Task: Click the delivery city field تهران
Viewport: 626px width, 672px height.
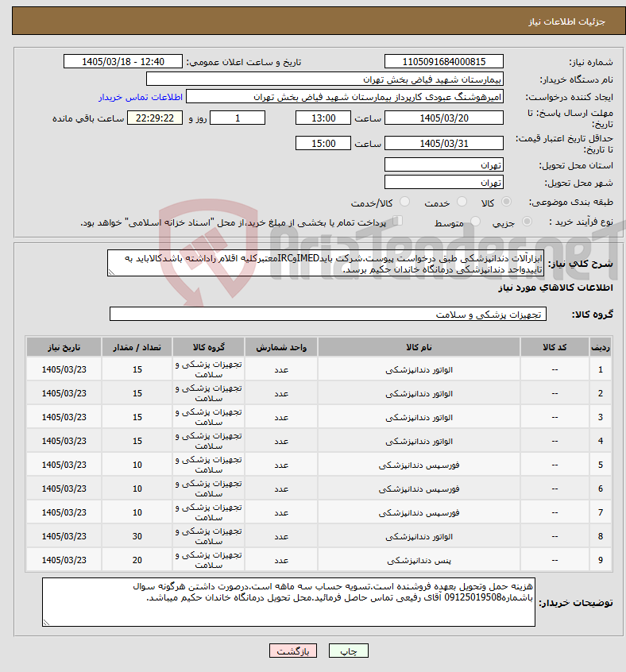Action: [444, 182]
